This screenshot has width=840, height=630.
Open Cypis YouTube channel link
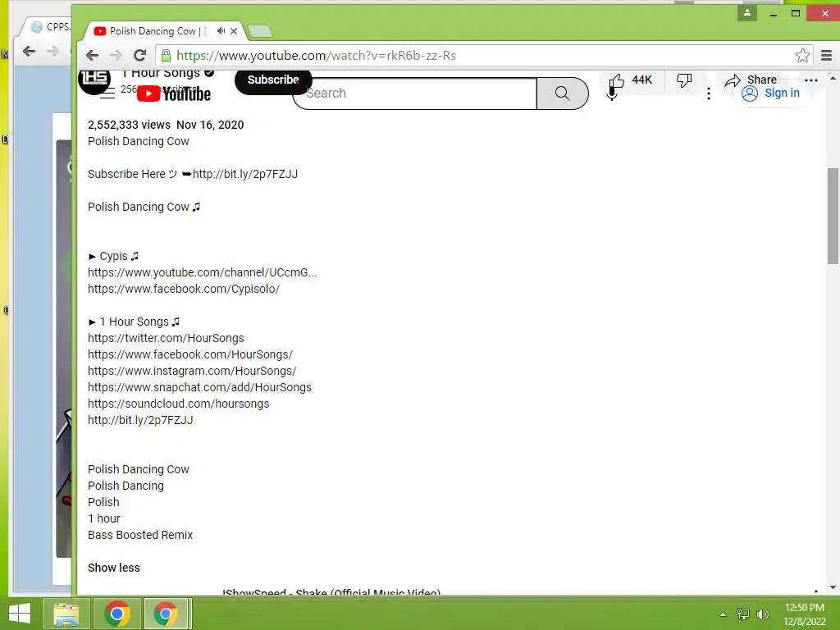click(202, 272)
